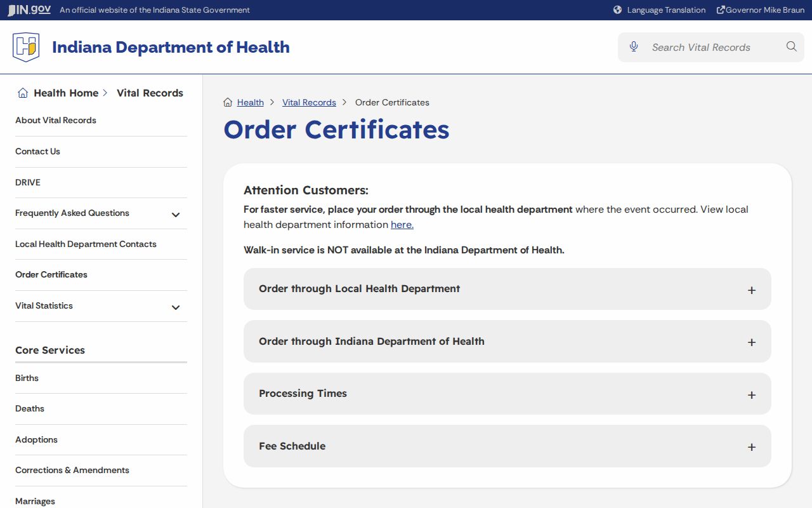This screenshot has height=508, width=812.
Task: Click the Core Services heading
Action: [x=50, y=350]
